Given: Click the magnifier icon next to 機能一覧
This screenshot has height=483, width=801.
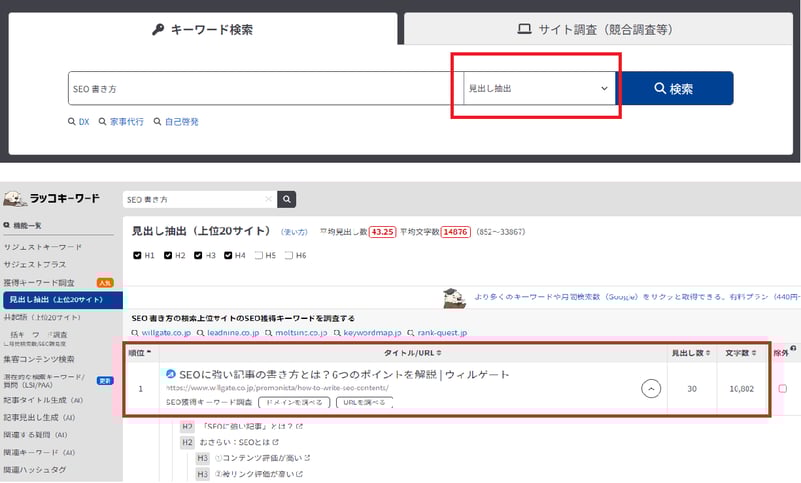Looking at the screenshot, I should pyautogui.click(x=7, y=225).
